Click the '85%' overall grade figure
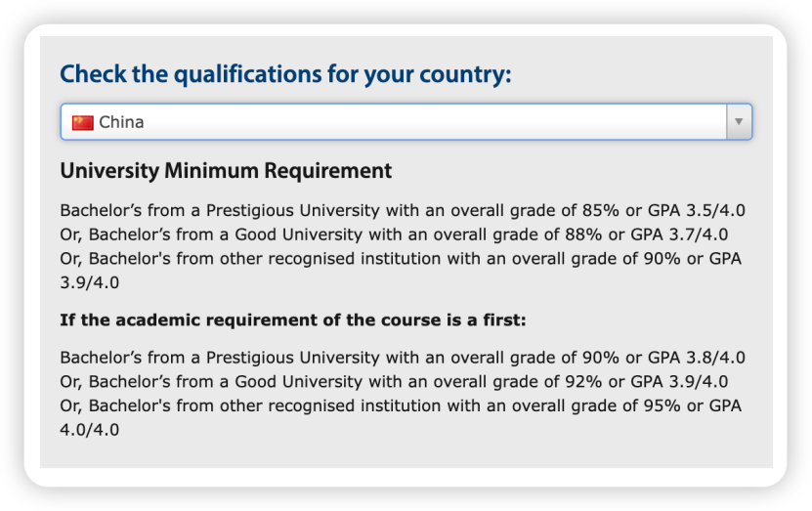Viewport: 812px width, 511px height. [x=601, y=211]
